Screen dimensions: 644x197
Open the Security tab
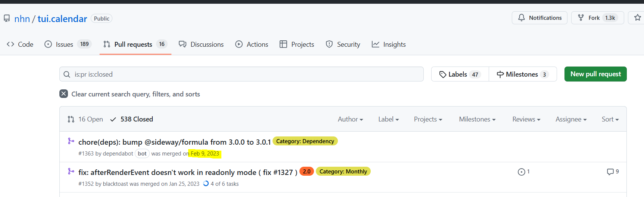click(x=343, y=44)
